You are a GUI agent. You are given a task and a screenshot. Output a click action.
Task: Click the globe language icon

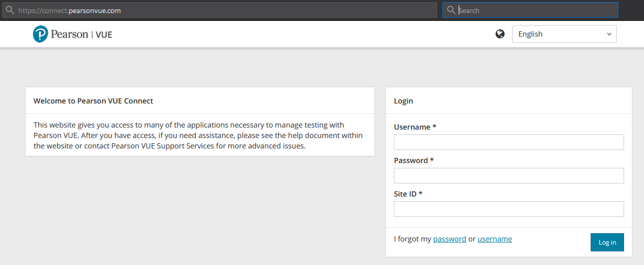(500, 34)
